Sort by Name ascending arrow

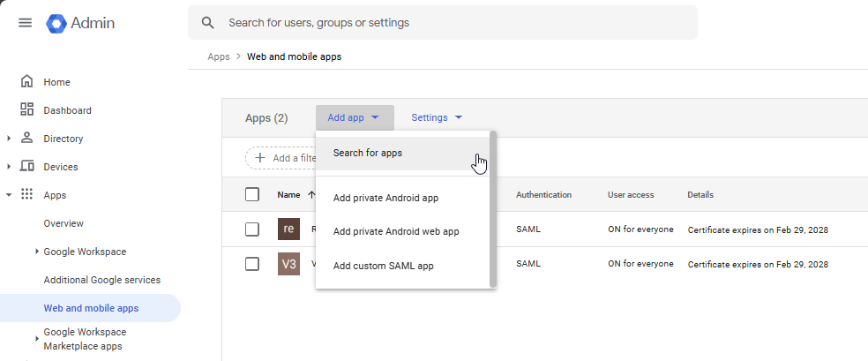pos(311,195)
